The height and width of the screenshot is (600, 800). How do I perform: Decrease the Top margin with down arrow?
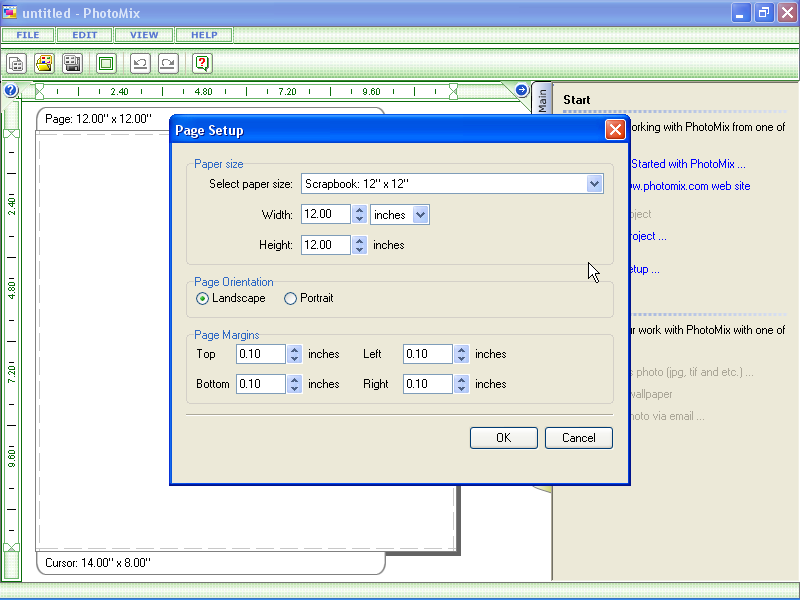coord(294,359)
